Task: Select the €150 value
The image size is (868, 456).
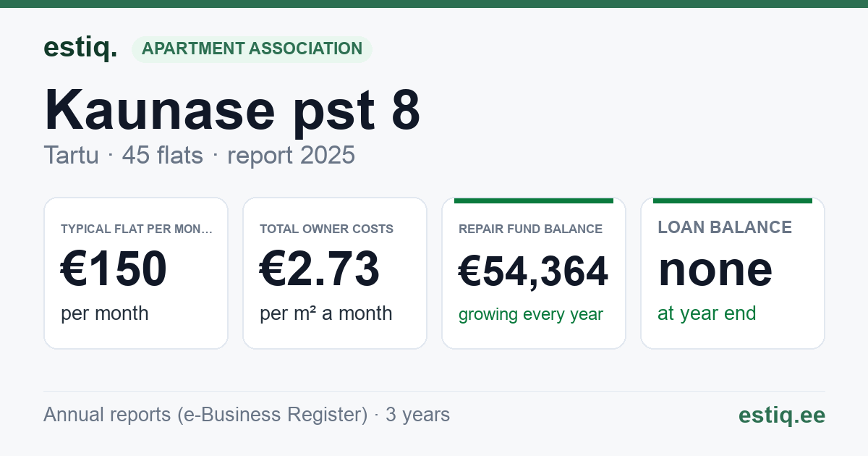Action: pyautogui.click(x=114, y=269)
